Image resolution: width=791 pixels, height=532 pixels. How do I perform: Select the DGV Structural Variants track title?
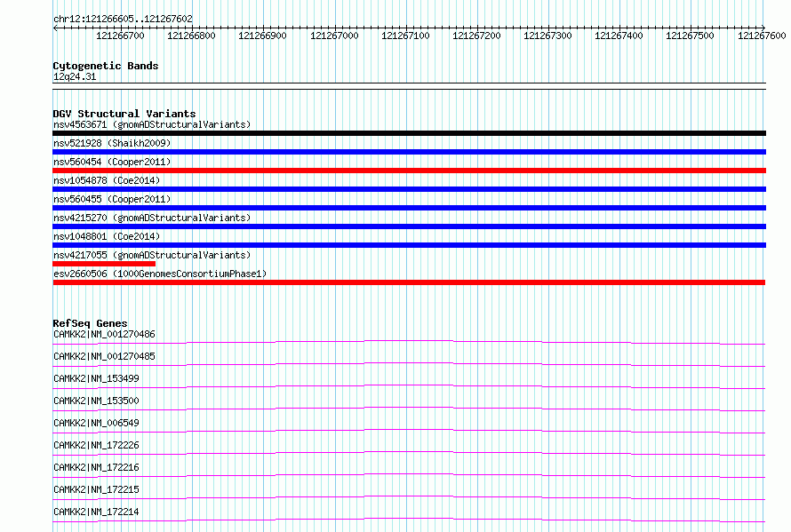click(x=124, y=114)
